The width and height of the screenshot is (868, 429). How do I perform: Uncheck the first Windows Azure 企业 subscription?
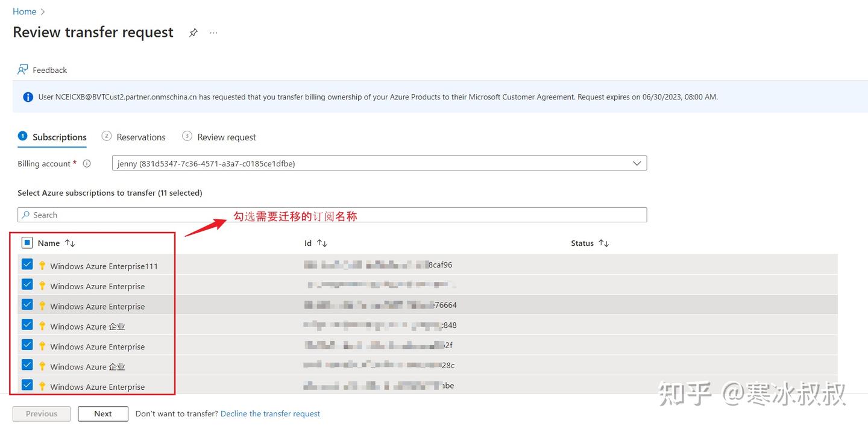pyautogui.click(x=27, y=324)
